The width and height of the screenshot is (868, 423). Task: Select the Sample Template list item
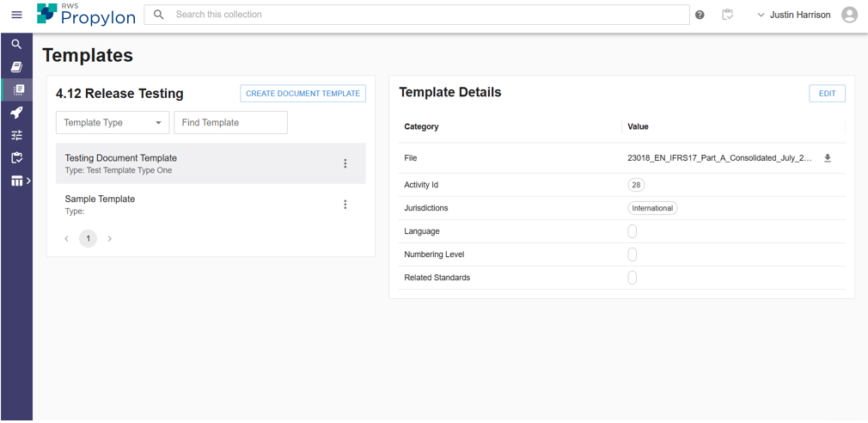point(172,205)
